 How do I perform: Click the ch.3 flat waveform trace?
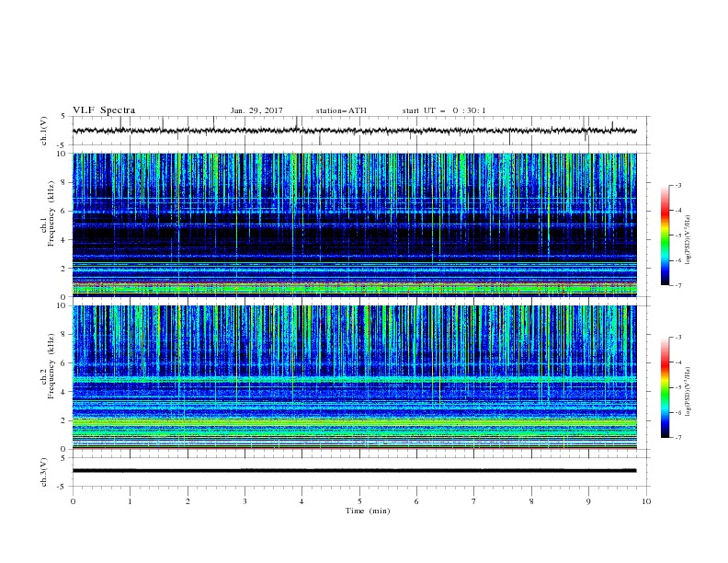(x=355, y=471)
